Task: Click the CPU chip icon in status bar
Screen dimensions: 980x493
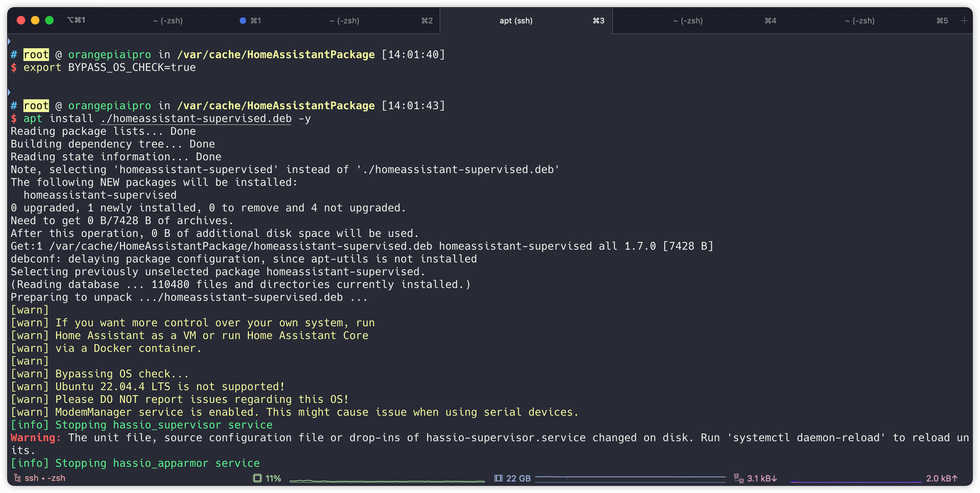Action: tap(257, 478)
